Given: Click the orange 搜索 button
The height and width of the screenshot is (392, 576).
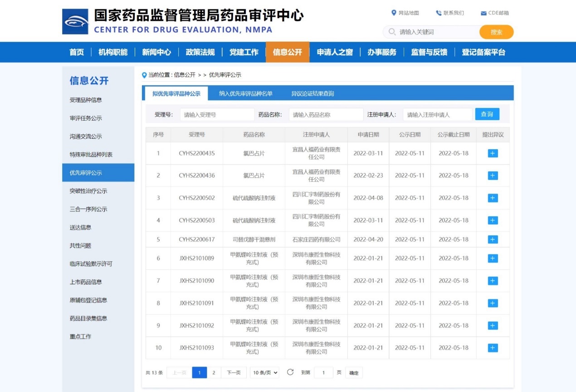Looking at the screenshot, I should point(497,32).
